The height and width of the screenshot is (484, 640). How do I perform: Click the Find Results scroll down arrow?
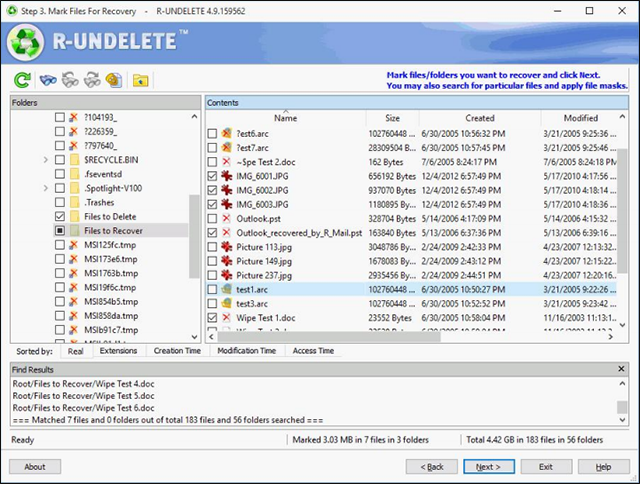coord(622,420)
